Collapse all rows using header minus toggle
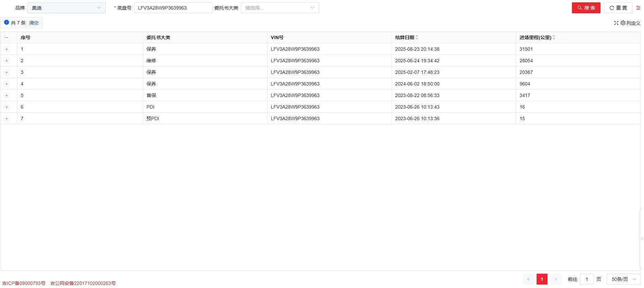Image resolution: width=644 pixels, height=288 pixels. tap(6, 38)
